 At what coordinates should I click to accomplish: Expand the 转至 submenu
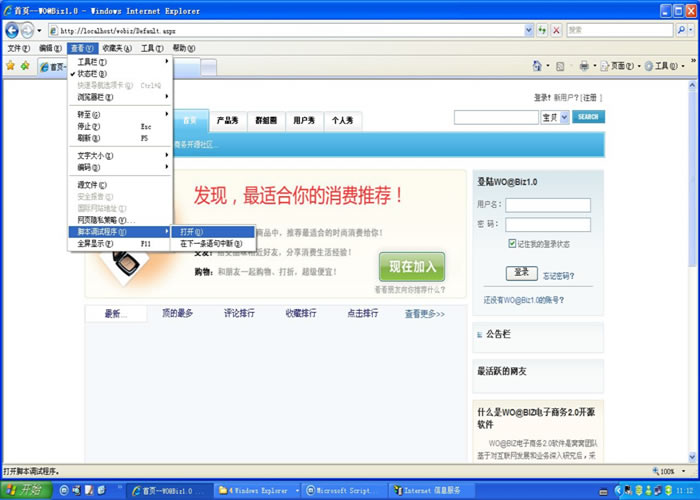click(x=120, y=115)
